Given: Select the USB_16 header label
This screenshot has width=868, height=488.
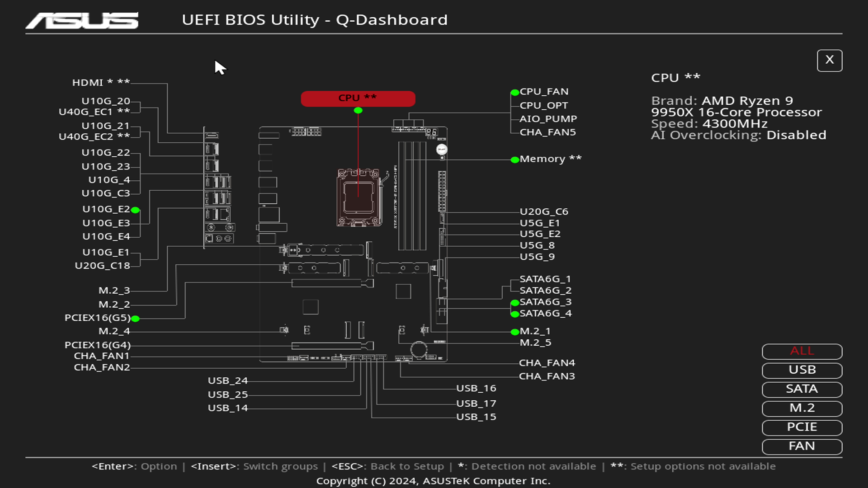Looking at the screenshot, I should pos(476,388).
